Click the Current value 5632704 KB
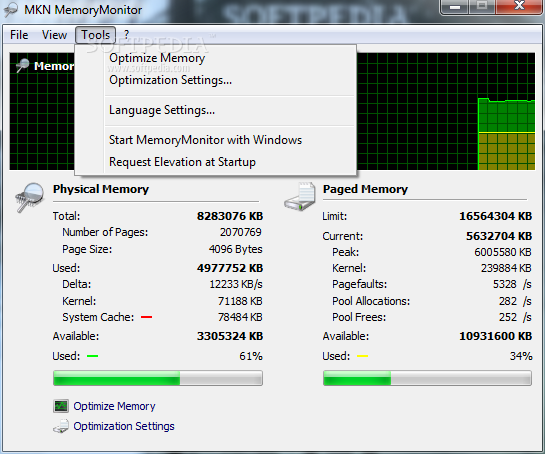Viewport: 545px width, 454px height. tap(499, 236)
